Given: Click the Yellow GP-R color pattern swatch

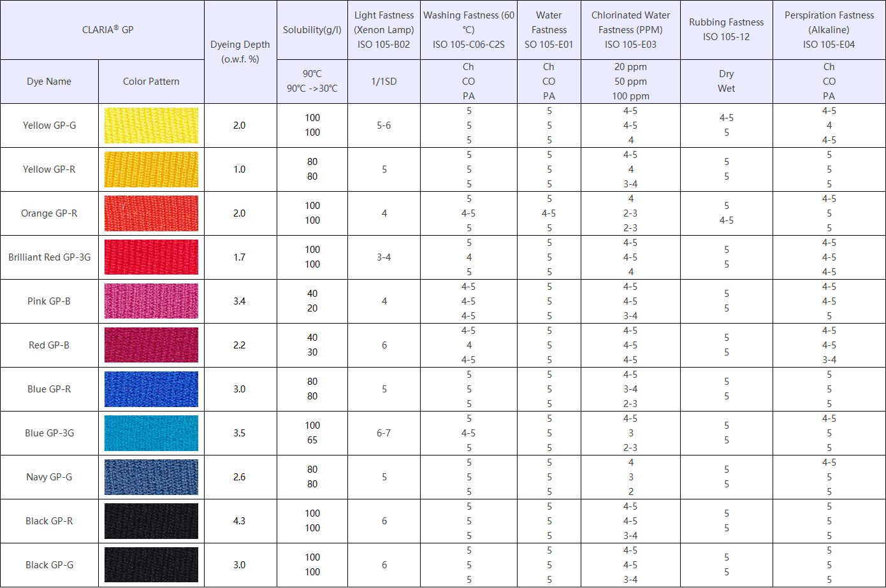Looking at the screenshot, I should coord(151,169).
